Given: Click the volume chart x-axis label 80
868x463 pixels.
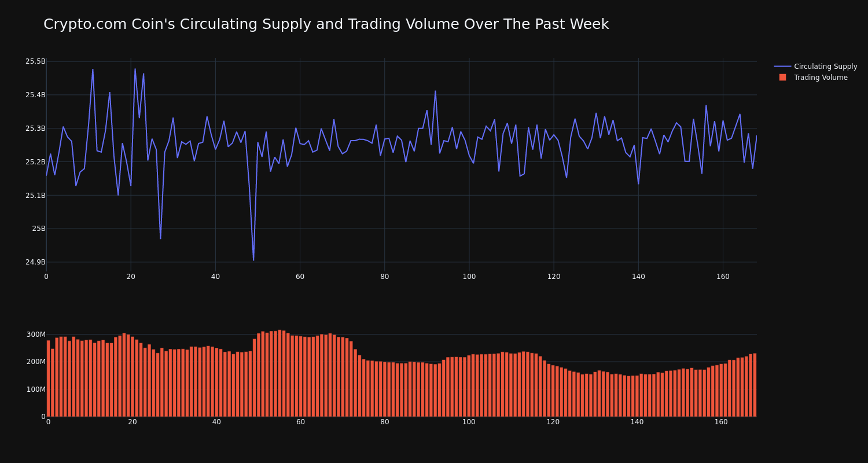Looking at the screenshot, I should 385,422.
